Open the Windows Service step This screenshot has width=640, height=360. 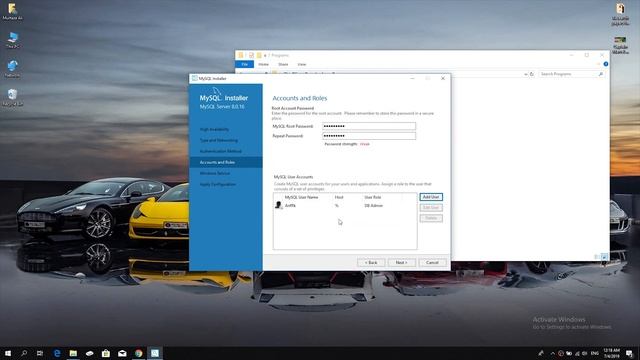[215, 173]
